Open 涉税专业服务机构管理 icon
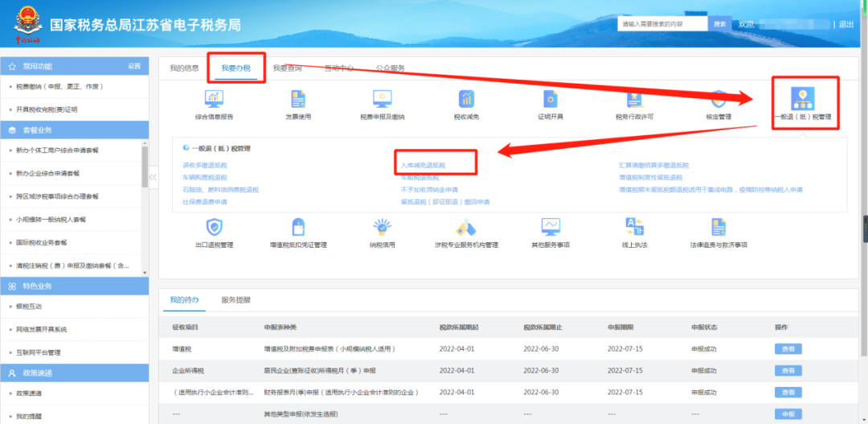The image size is (868, 424). click(466, 227)
